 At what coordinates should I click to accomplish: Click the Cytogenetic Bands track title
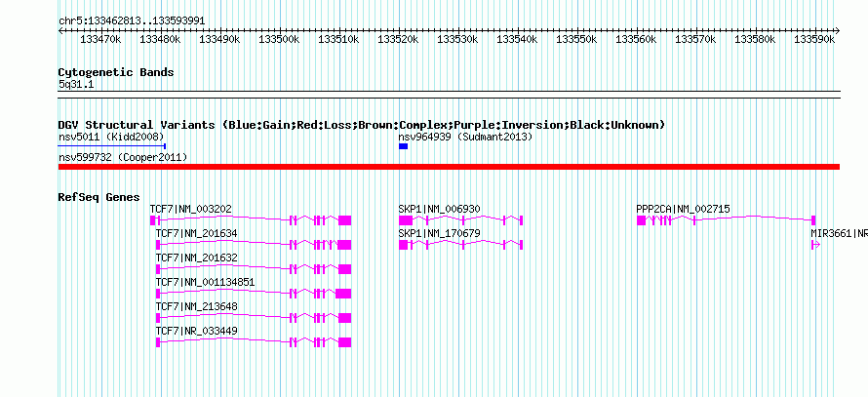(116, 72)
